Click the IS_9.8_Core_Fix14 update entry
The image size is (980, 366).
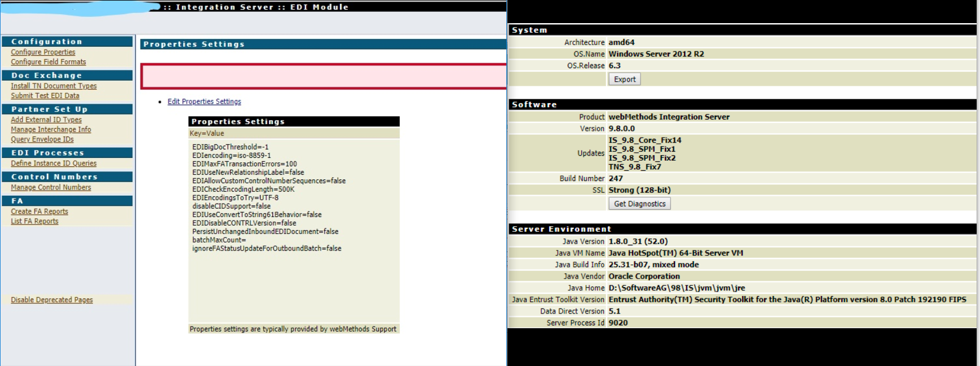(x=644, y=140)
